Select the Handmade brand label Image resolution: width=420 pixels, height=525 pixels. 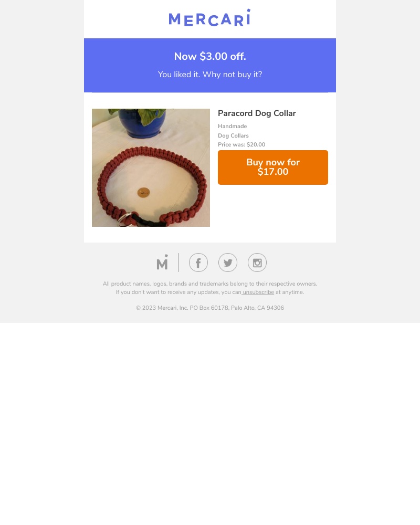coord(233,126)
